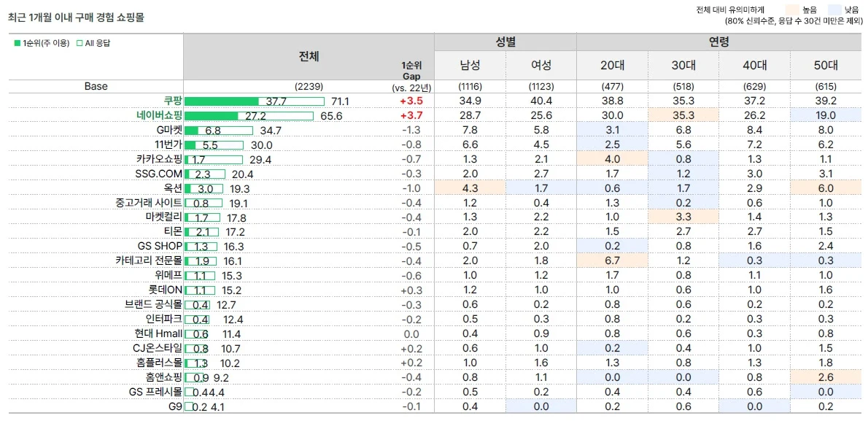Viewport: 868px width, 421px height.
Task: Click the total base count (2239)
Action: 309,87
